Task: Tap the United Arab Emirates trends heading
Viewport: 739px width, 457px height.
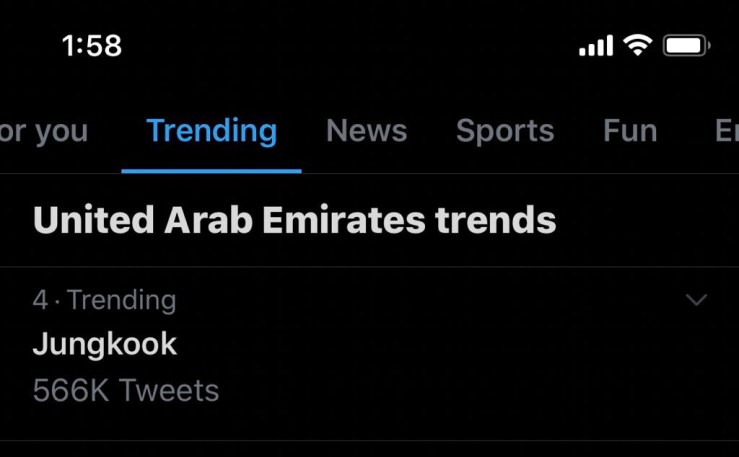Action: (x=294, y=220)
